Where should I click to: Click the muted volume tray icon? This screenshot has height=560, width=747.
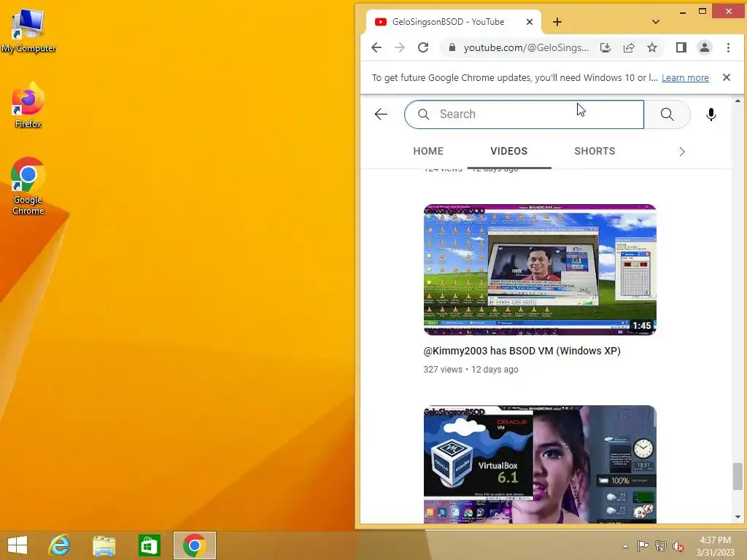[x=678, y=546]
